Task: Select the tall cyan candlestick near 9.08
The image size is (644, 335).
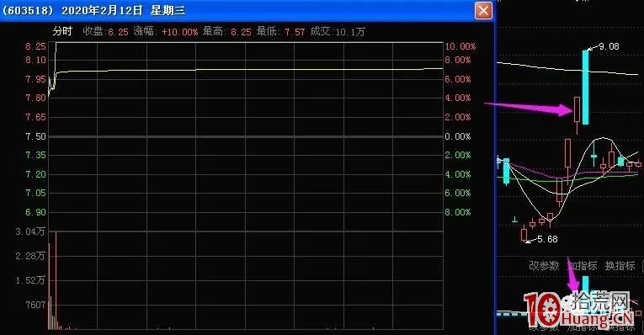Action: 586,87
